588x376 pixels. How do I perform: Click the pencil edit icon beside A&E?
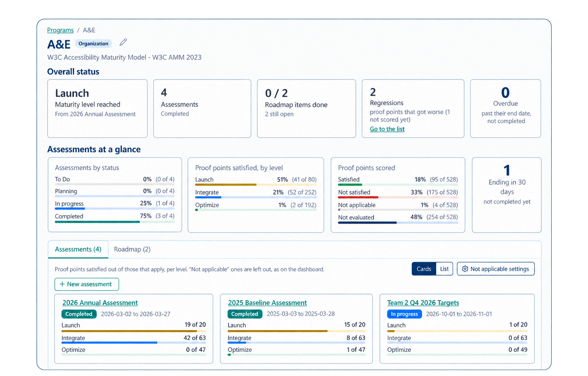(123, 42)
